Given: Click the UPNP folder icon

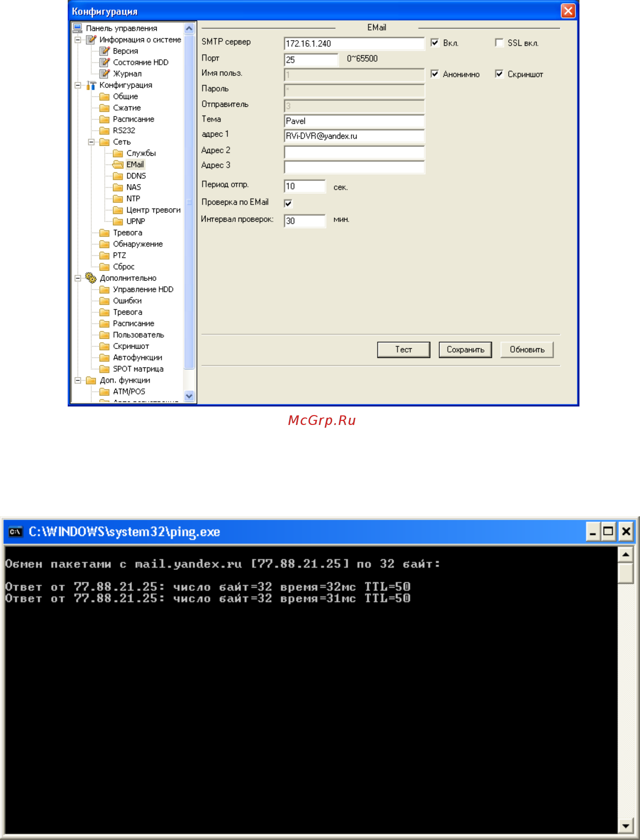Looking at the screenshot, I should [x=118, y=221].
